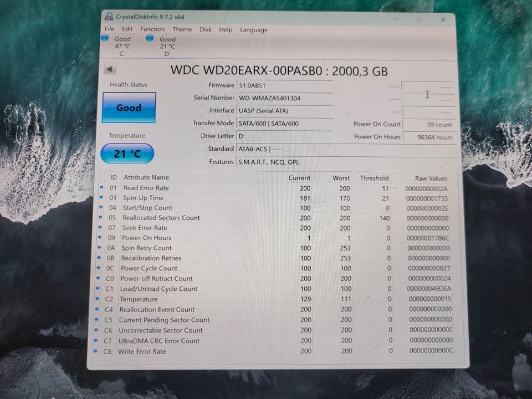Click the blue status dot for Read Error Rate
Screen dimensions: 532x399
click(101, 187)
